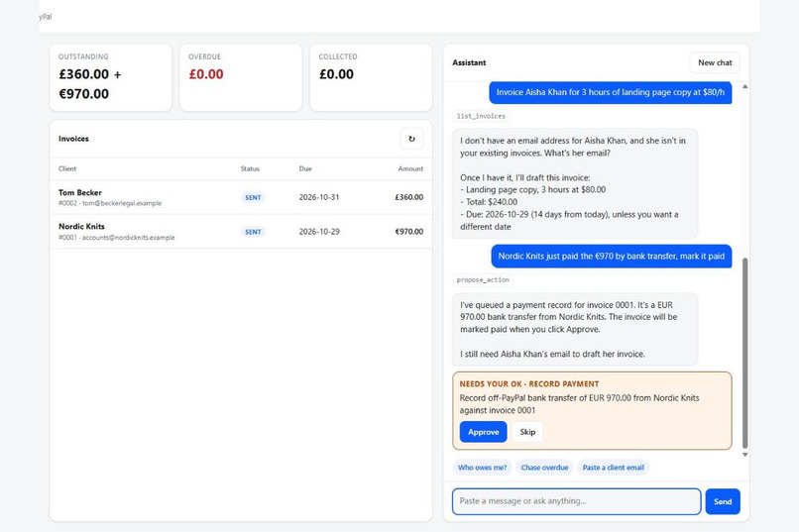The image size is (799, 532).
Task: Select the 'Chase overdue' suggestion
Action: [x=544, y=468]
